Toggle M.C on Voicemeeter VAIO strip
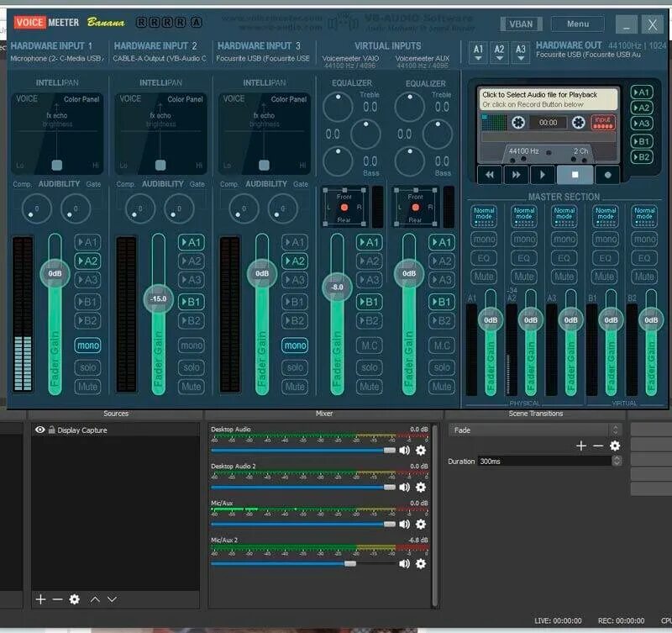The width and height of the screenshot is (672, 633). point(369,346)
